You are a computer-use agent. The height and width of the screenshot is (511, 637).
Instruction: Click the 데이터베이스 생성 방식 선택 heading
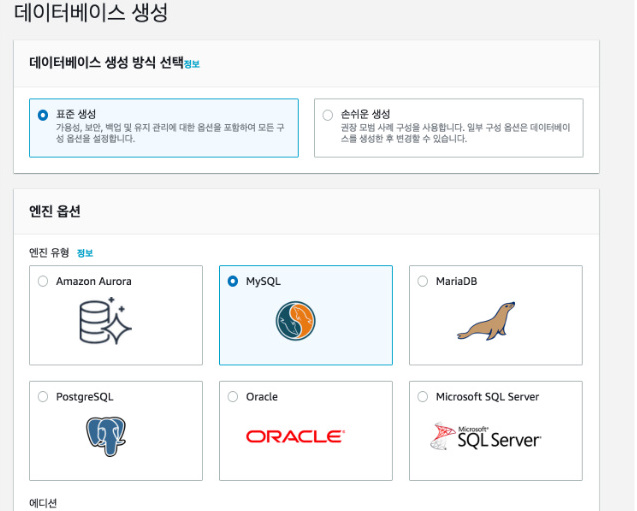point(106,63)
